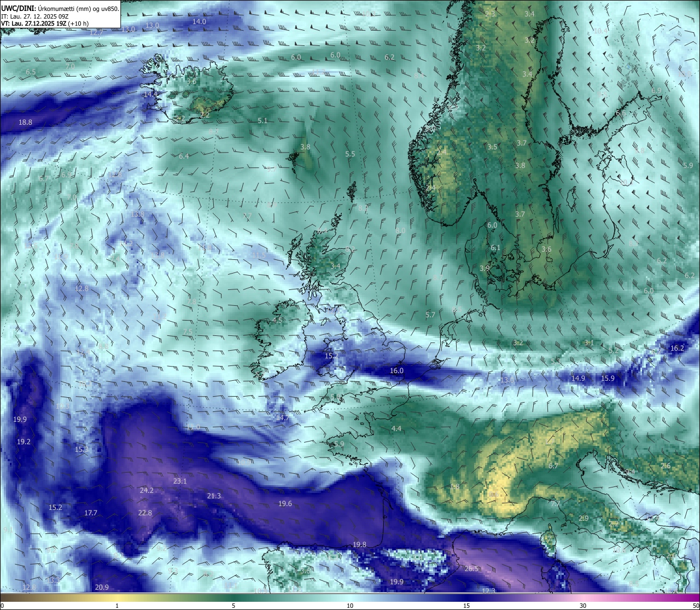The width and height of the screenshot is (700, 610).
Task: Click the title 'UWC/DINI: Úrkomumætti (mm) og uv850.'
Action: 60,8
